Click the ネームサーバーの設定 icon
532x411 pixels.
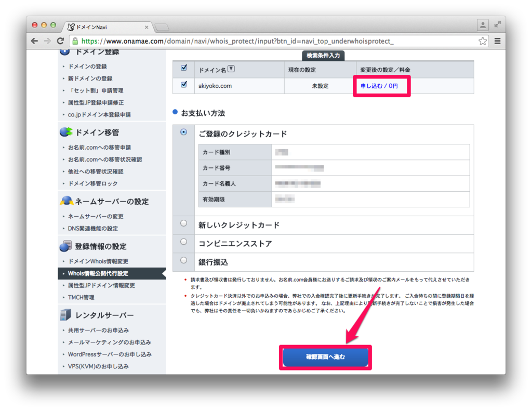[66, 201]
